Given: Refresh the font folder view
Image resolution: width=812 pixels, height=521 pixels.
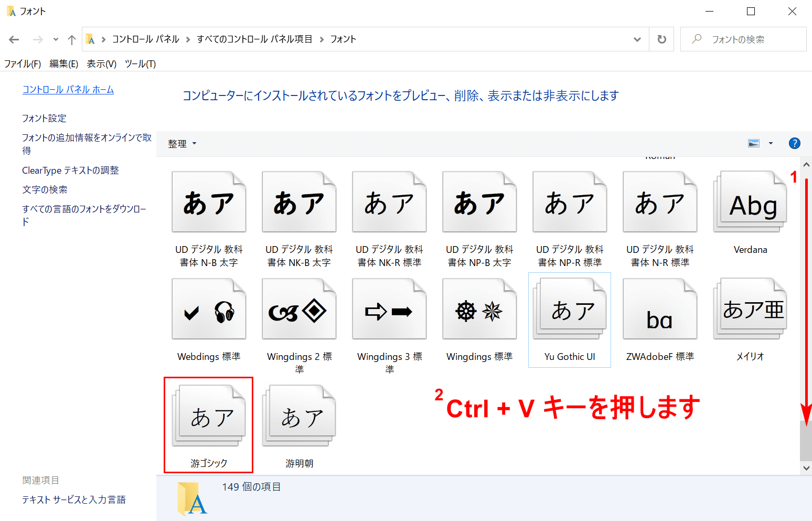Looking at the screenshot, I should tap(662, 39).
